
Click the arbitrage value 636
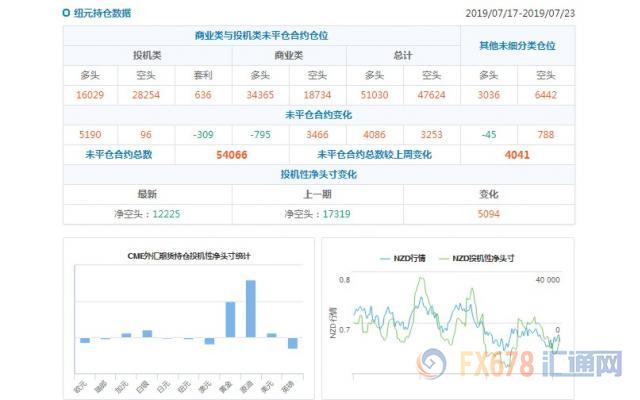[x=203, y=95]
